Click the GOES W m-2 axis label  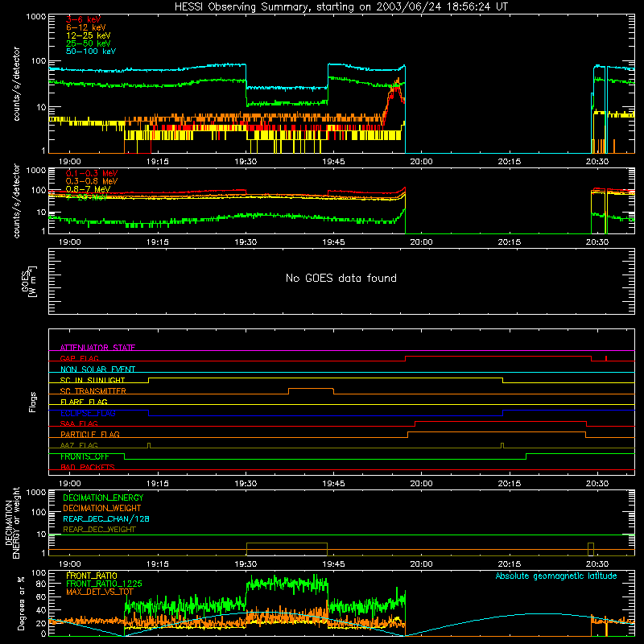29,281
